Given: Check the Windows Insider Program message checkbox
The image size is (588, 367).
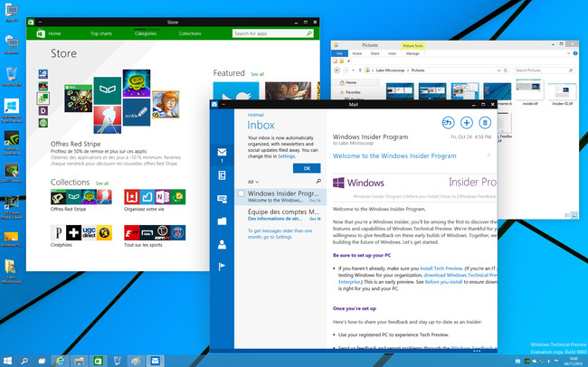Looking at the screenshot, I should 242,193.
